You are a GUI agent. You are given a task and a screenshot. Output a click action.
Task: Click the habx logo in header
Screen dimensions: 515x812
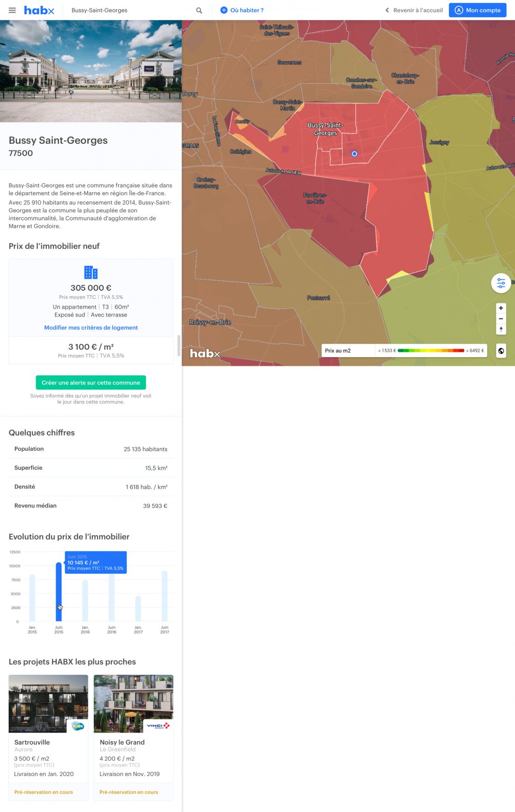[x=39, y=10]
